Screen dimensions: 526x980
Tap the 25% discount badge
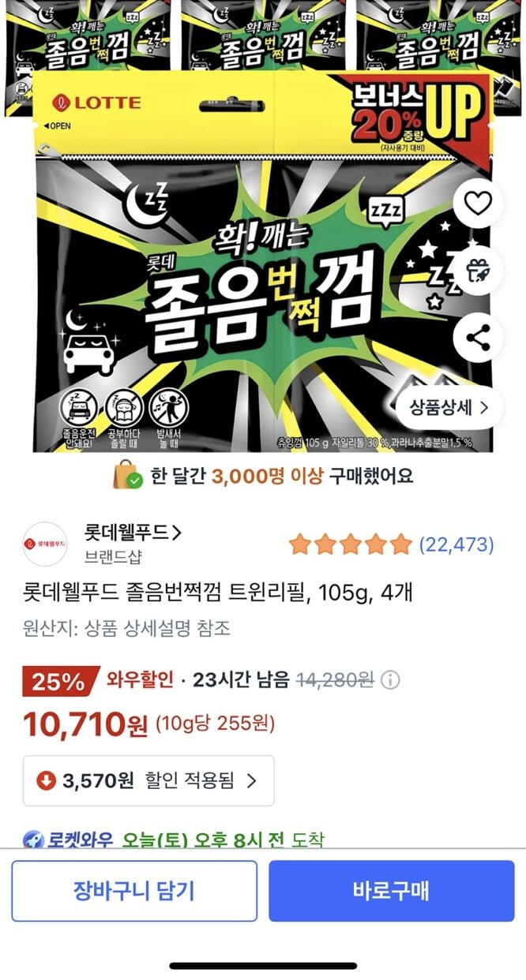coord(60,682)
